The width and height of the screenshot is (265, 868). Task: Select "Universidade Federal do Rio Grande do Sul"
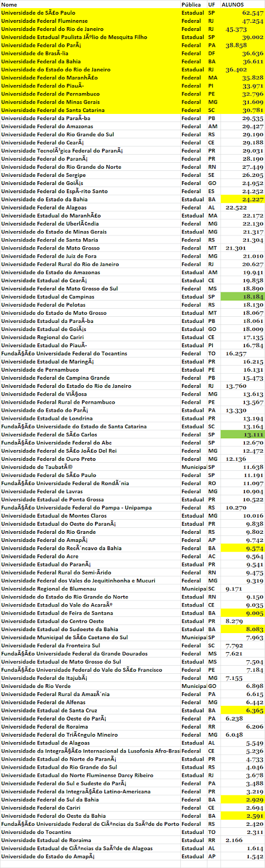[58, 135]
